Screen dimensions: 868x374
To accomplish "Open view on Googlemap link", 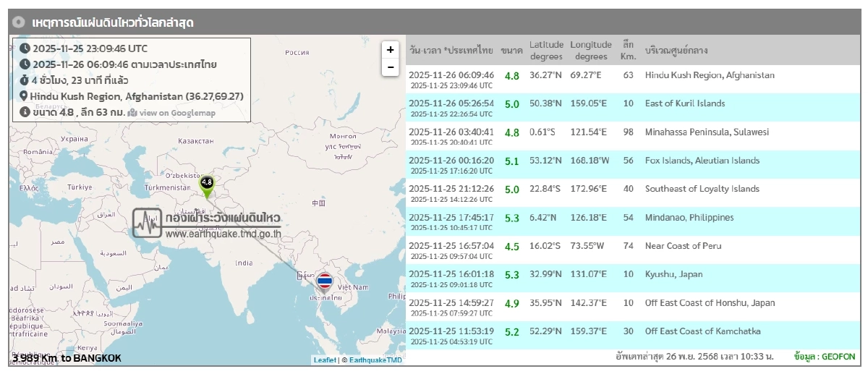I will click(x=177, y=113).
